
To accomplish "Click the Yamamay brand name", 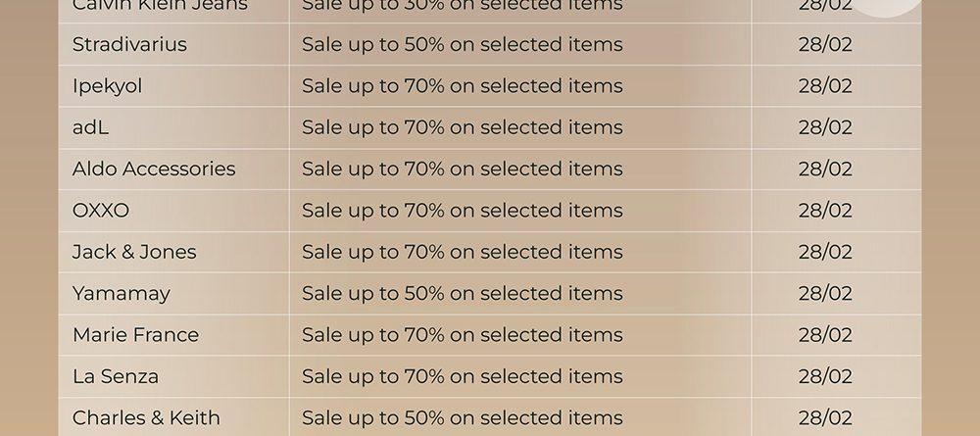I will tap(122, 294).
